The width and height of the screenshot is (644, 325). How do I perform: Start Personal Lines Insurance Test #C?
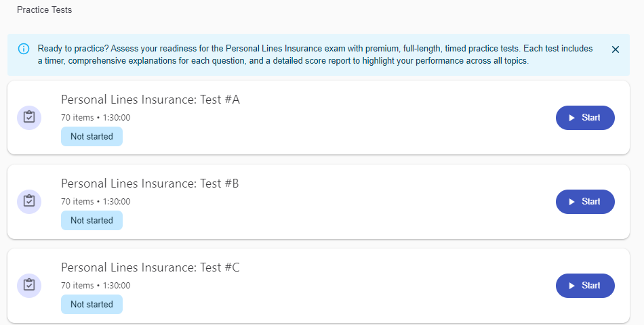[585, 286]
